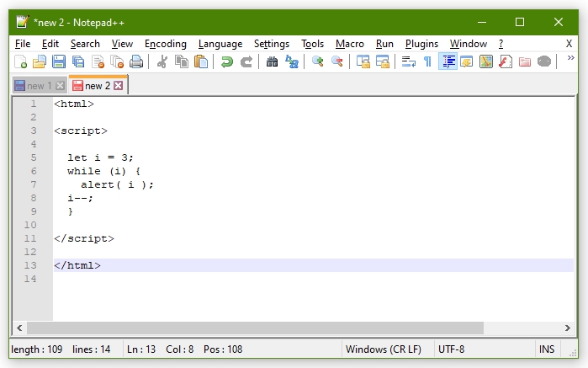588x368 pixels.
Task: Toggle Show all characters pilcrow icon
Action: [427, 61]
